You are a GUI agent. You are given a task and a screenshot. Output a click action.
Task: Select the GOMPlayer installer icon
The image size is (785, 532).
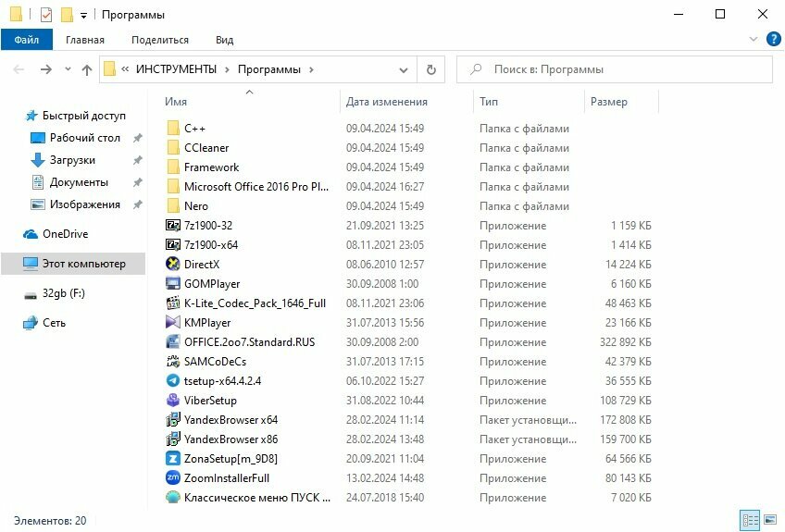[173, 283]
